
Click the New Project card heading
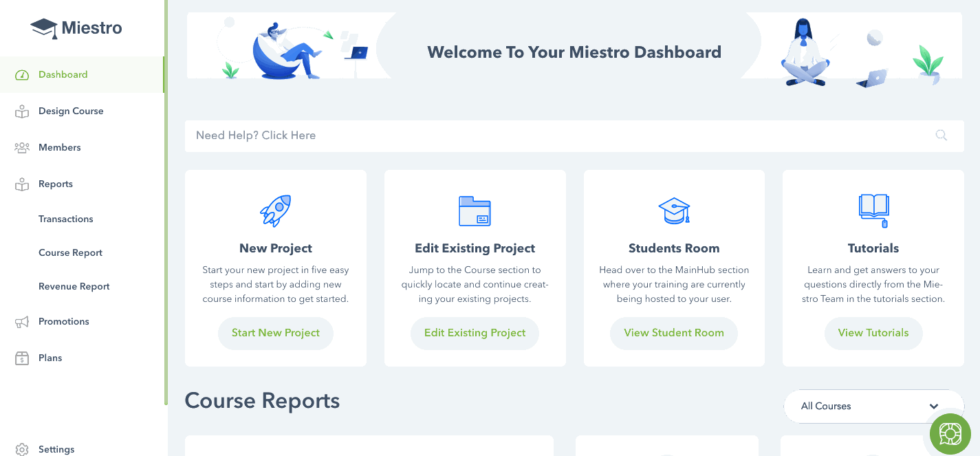click(276, 248)
